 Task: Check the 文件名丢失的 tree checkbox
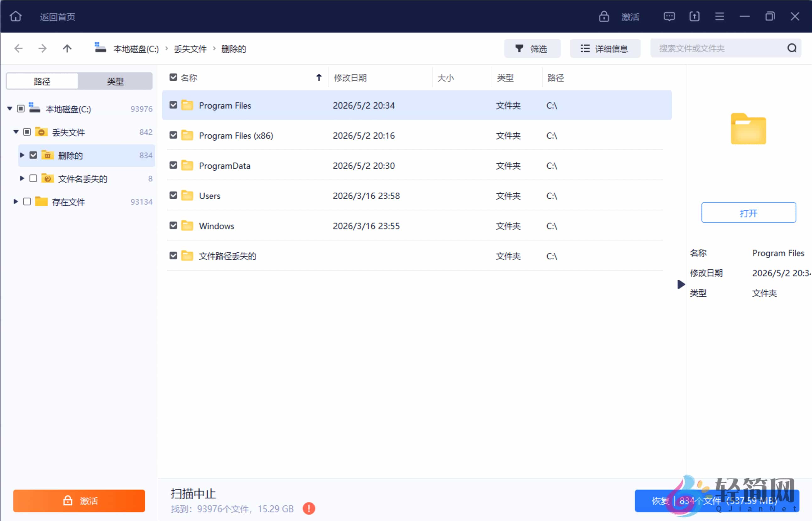pos(33,178)
